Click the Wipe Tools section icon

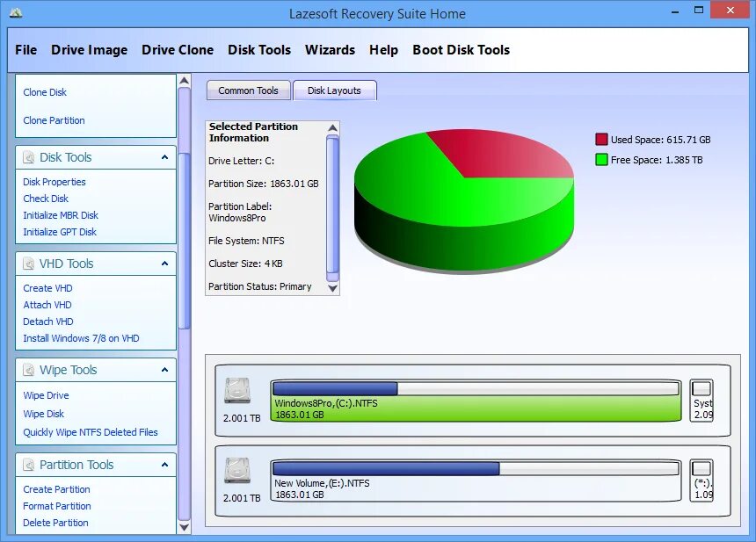point(29,370)
